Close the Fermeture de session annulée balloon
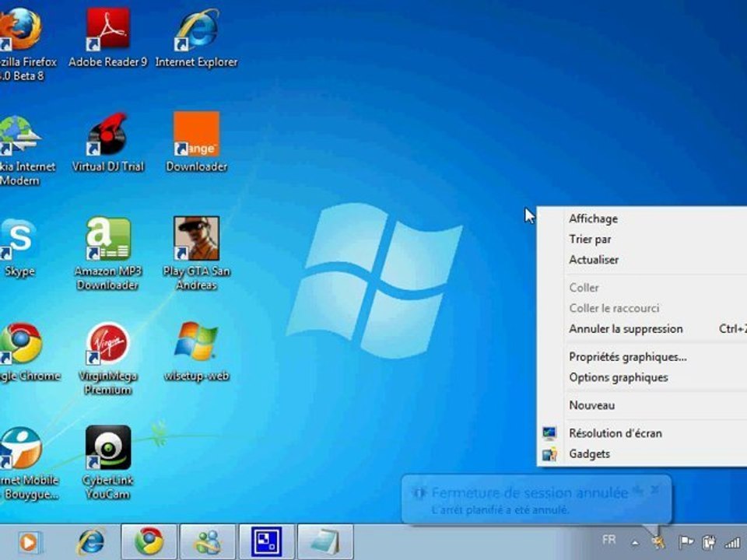The height and width of the screenshot is (560, 747). [655, 489]
